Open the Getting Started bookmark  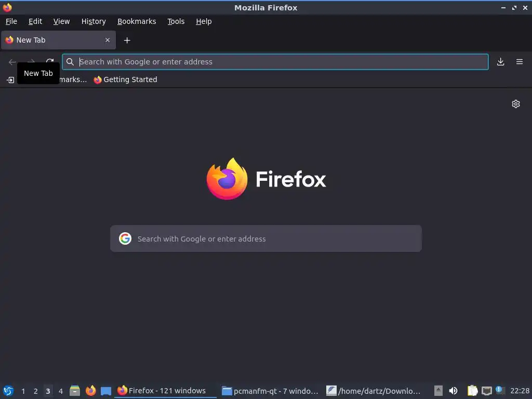(126, 79)
